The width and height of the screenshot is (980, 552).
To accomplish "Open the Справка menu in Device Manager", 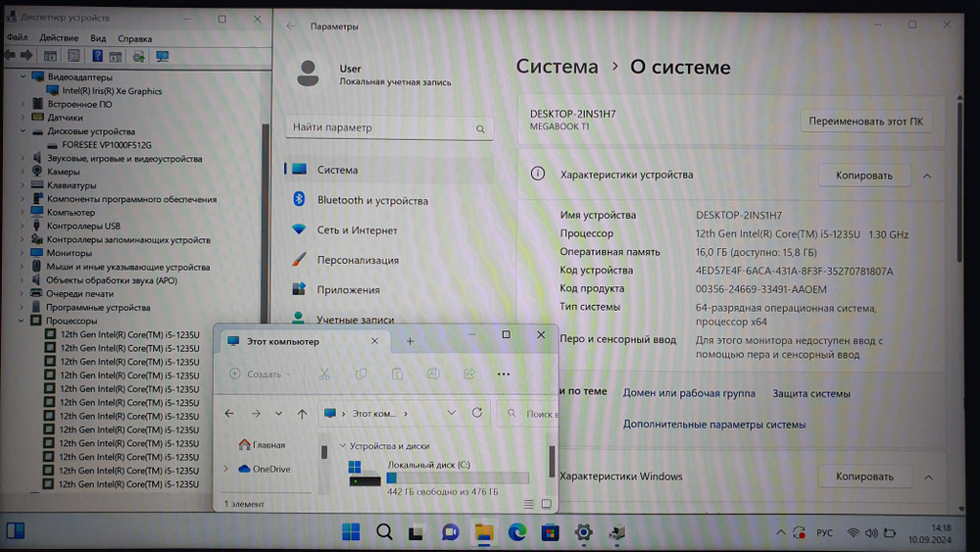I will (x=134, y=39).
